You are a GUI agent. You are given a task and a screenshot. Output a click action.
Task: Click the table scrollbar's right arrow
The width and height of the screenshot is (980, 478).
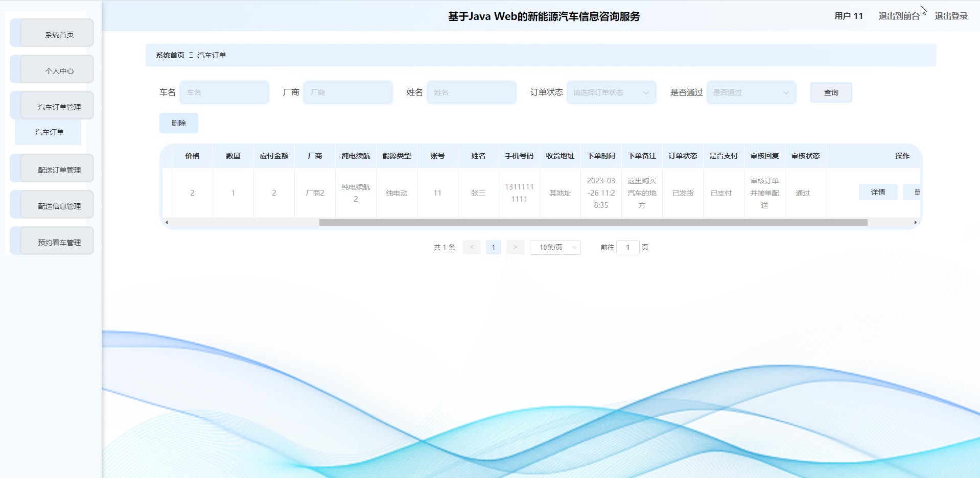click(915, 222)
